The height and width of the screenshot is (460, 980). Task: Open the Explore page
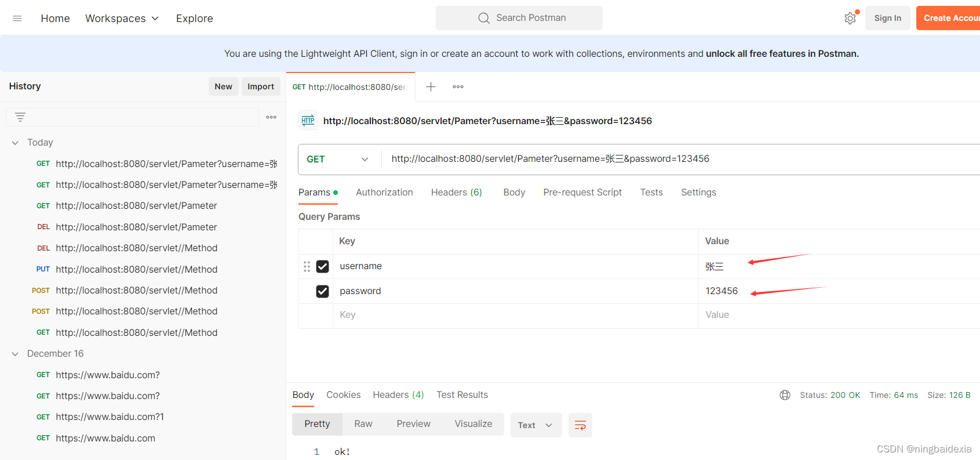pos(195,19)
